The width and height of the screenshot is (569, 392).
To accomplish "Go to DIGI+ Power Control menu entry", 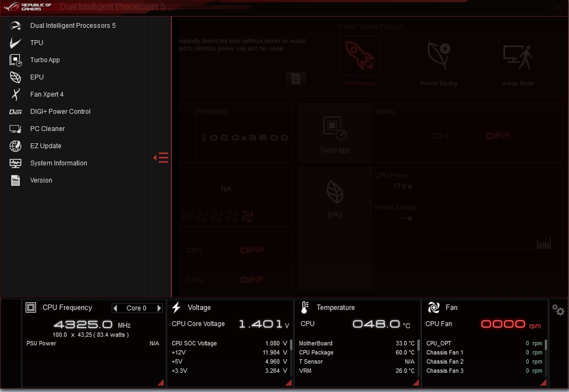I will [60, 111].
